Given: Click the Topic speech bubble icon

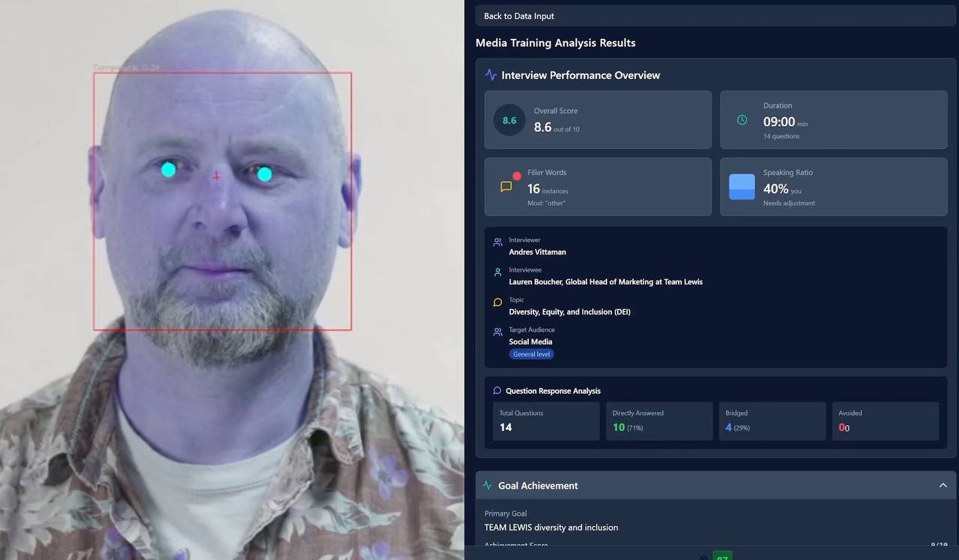Looking at the screenshot, I should tap(497, 302).
